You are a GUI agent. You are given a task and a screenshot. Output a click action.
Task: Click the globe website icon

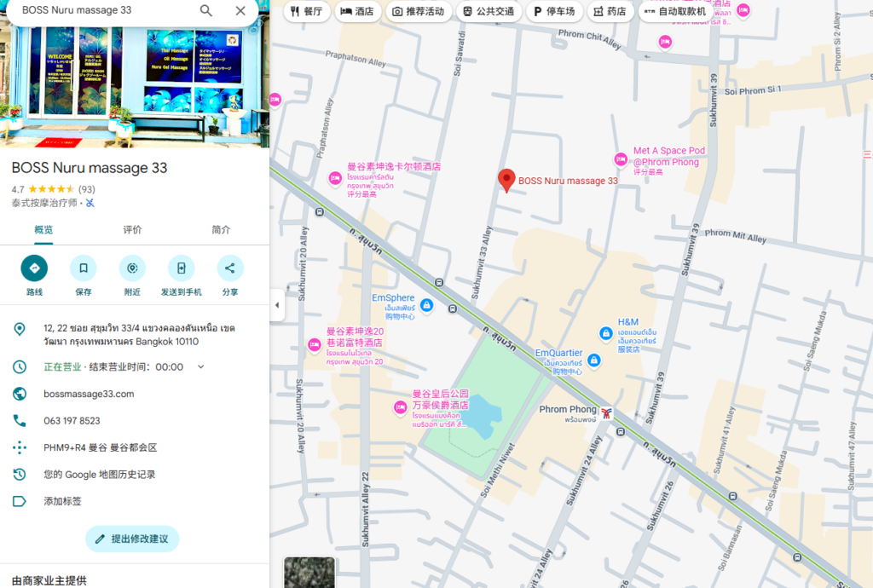(x=20, y=394)
